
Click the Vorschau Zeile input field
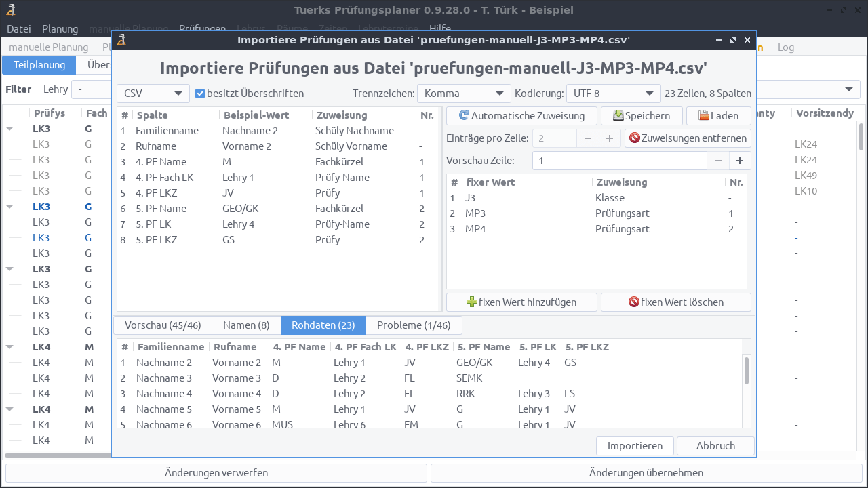(619, 161)
